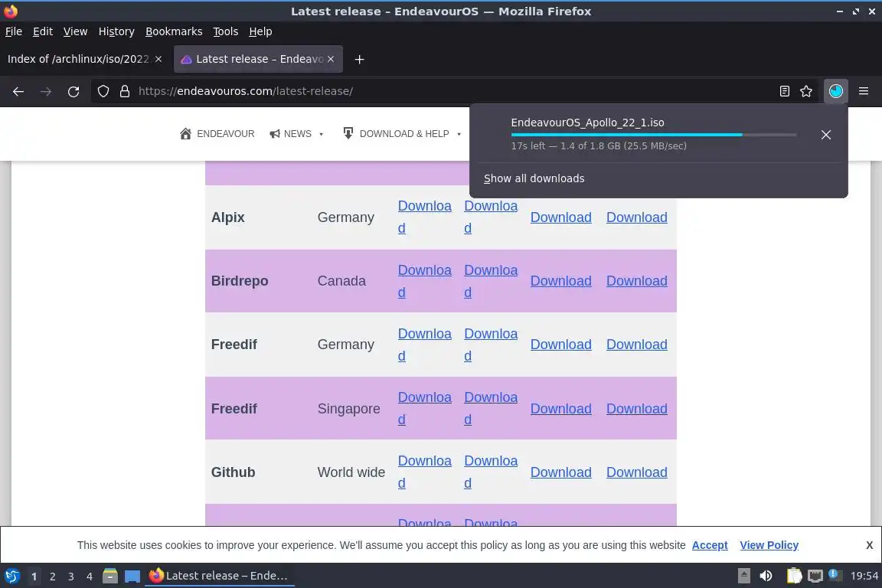Screen dimensions: 882x588
Task: Switch to the Index of /archlinux tab
Action: click(x=79, y=59)
